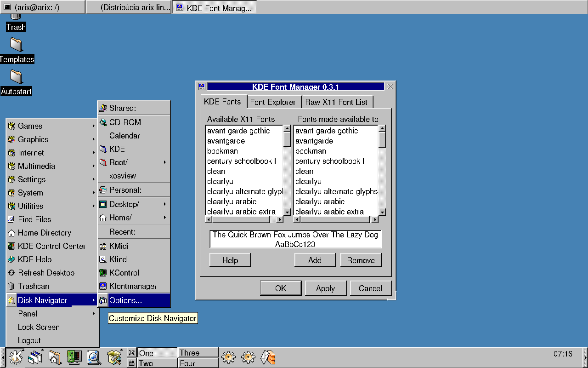Open CD-ROM in Disk Navigator submenu

(x=134, y=122)
